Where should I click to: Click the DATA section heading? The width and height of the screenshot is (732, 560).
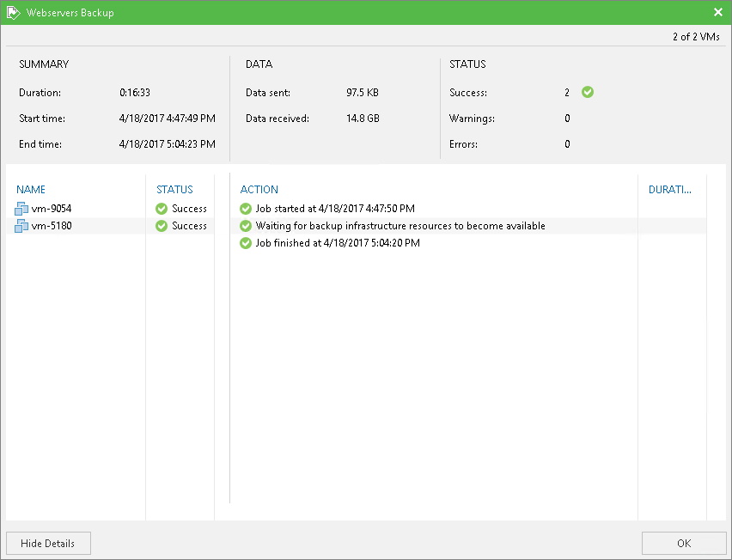click(x=259, y=64)
